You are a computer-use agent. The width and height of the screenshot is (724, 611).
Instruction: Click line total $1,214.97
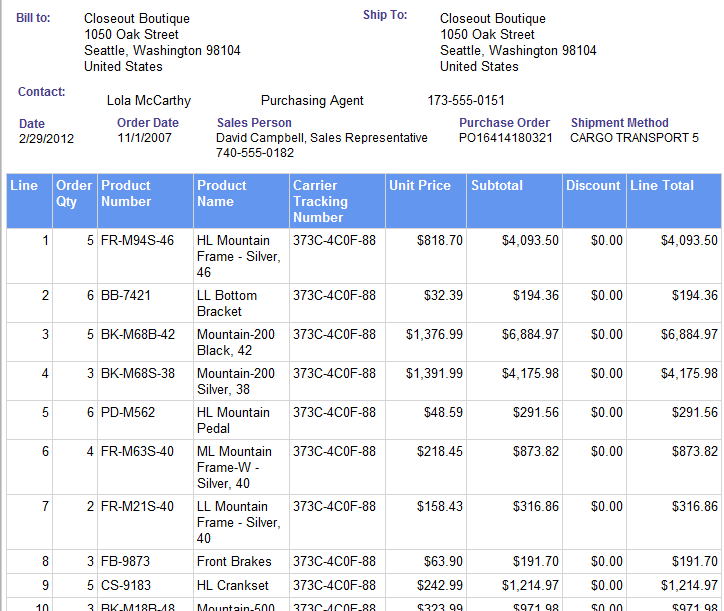[x=689, y=585]
